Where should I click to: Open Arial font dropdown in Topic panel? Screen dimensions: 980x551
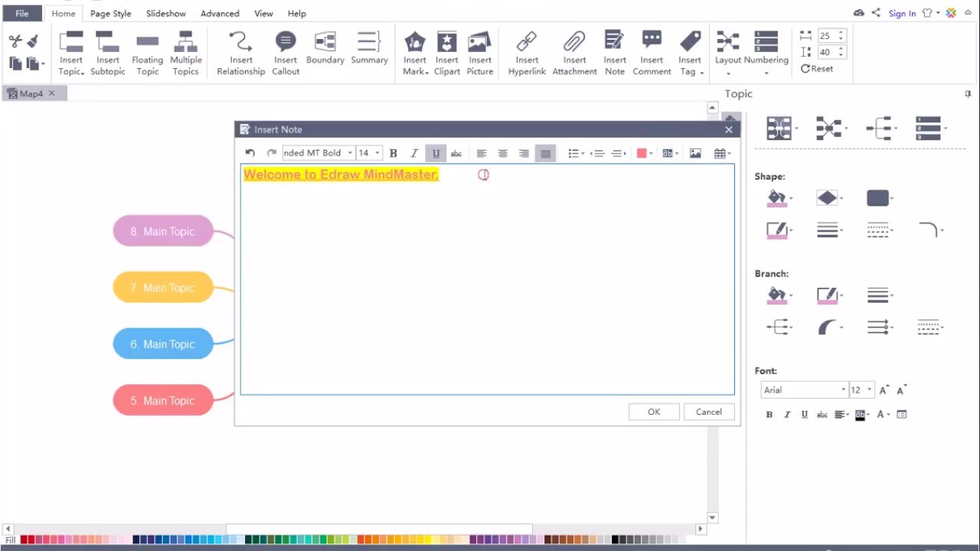pos(843,390)
